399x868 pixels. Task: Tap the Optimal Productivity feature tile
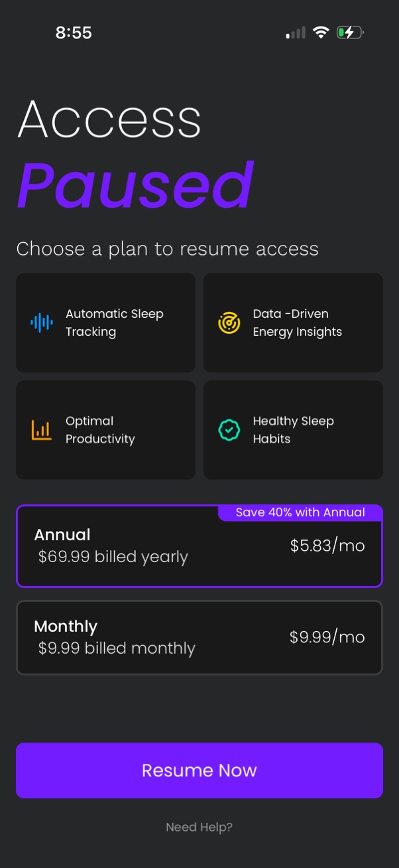tap(105, 429)
